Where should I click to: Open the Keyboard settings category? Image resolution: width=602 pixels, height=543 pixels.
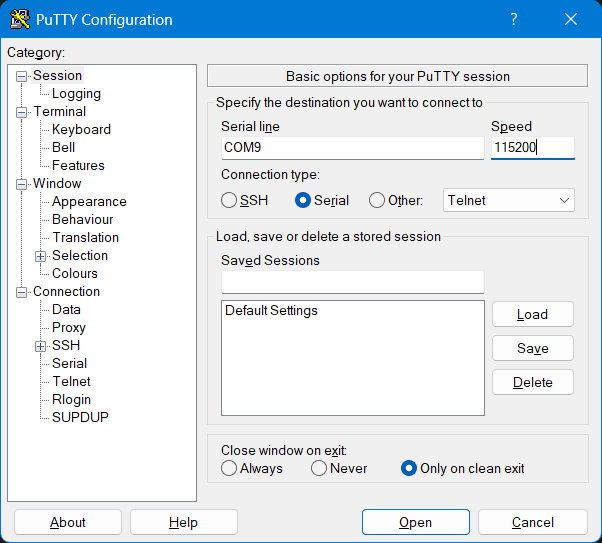[81, 129]
